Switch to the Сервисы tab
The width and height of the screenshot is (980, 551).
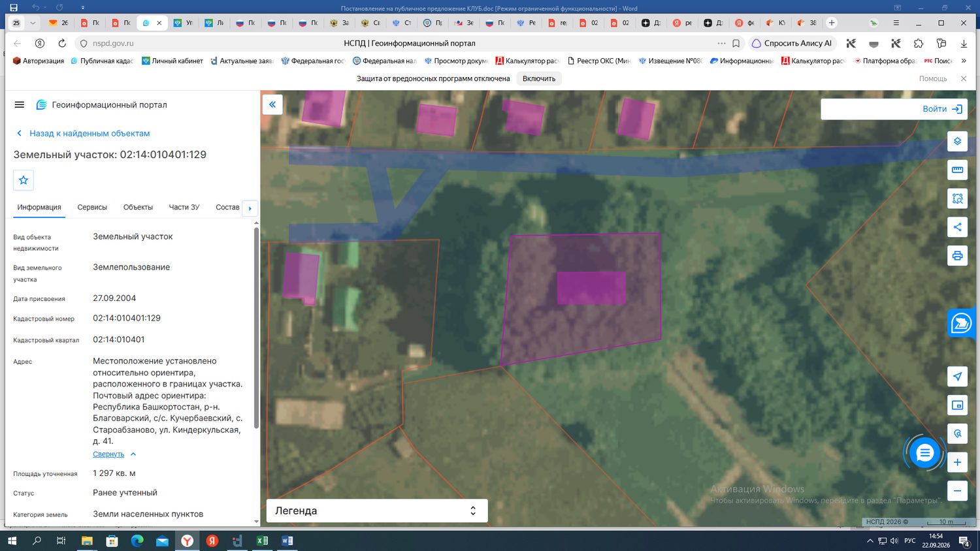coord(92,207)
